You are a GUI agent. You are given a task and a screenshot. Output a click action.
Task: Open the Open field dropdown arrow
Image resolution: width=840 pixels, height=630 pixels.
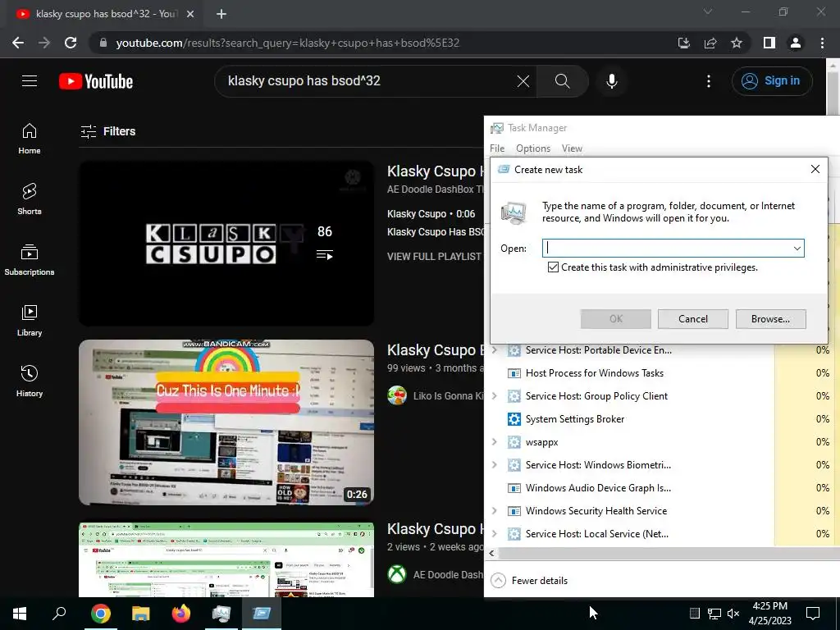click(x=797, y=249)
